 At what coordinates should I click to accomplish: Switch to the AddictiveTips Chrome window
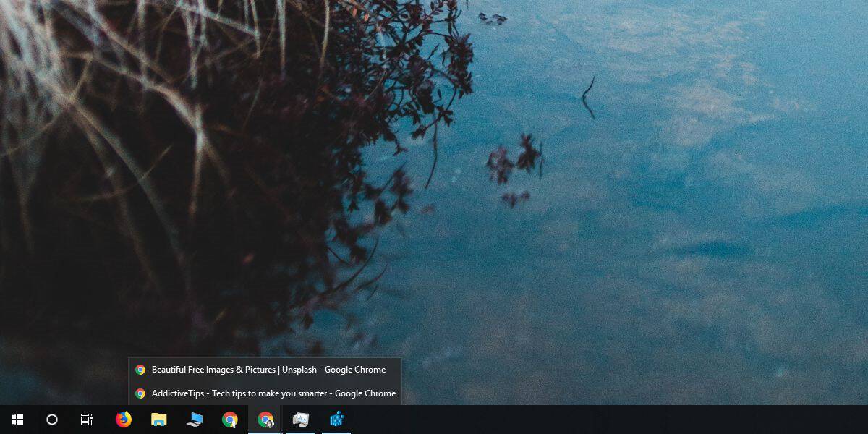pyautogui.click(x=265, y=393)
